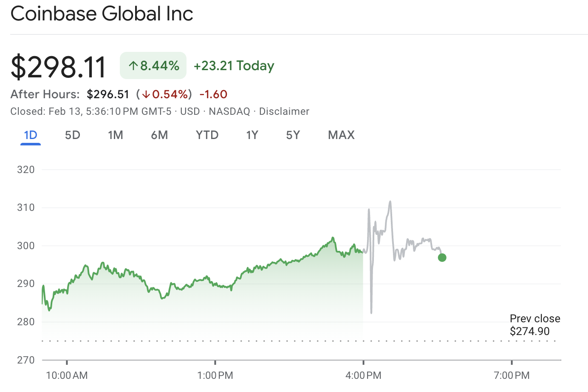588x392 pixels.
Task: Open the 1M chart range
Action: pyautogui.click(x=116, y=135)
